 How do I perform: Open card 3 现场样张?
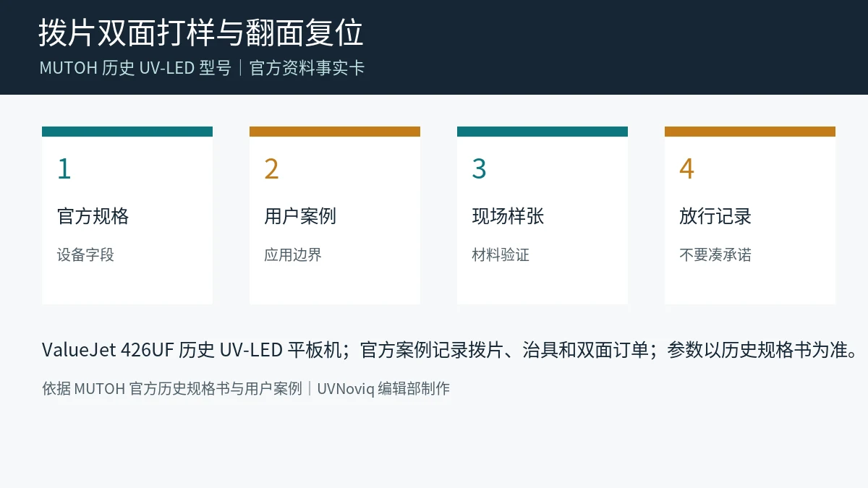542,215
